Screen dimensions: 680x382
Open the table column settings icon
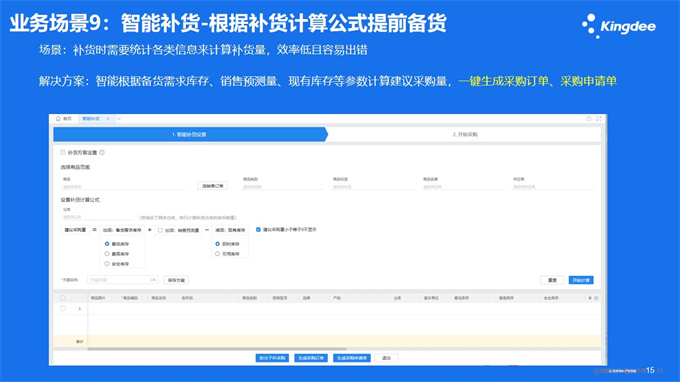[596, 298]
